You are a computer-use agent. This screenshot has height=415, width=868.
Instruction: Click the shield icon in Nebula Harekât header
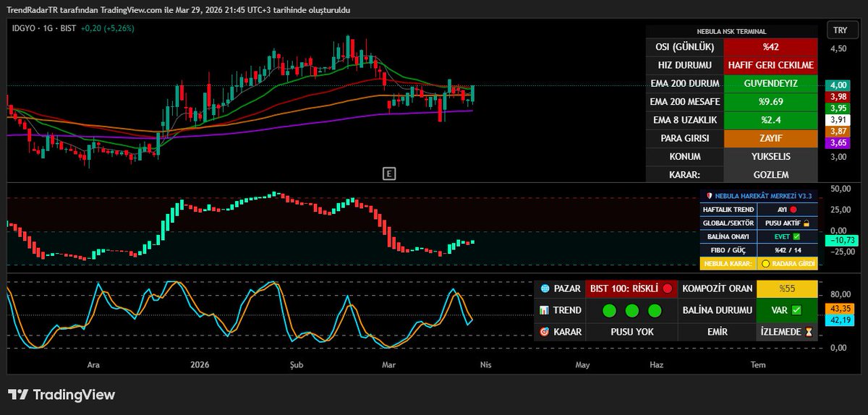point(710,195)
